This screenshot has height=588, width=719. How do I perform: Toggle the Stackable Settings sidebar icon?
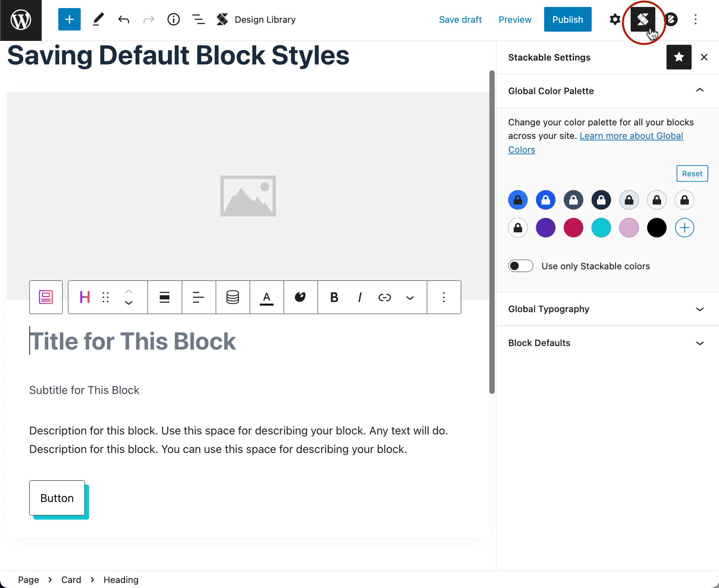click(643, 19)
